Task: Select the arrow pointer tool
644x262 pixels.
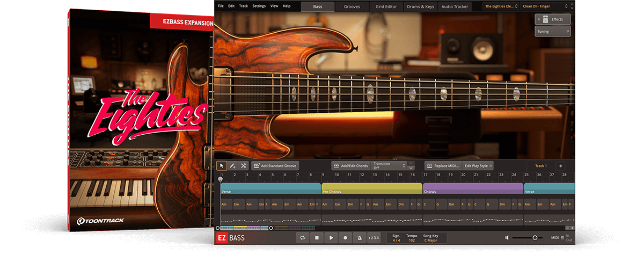Action: coord(221,166)
